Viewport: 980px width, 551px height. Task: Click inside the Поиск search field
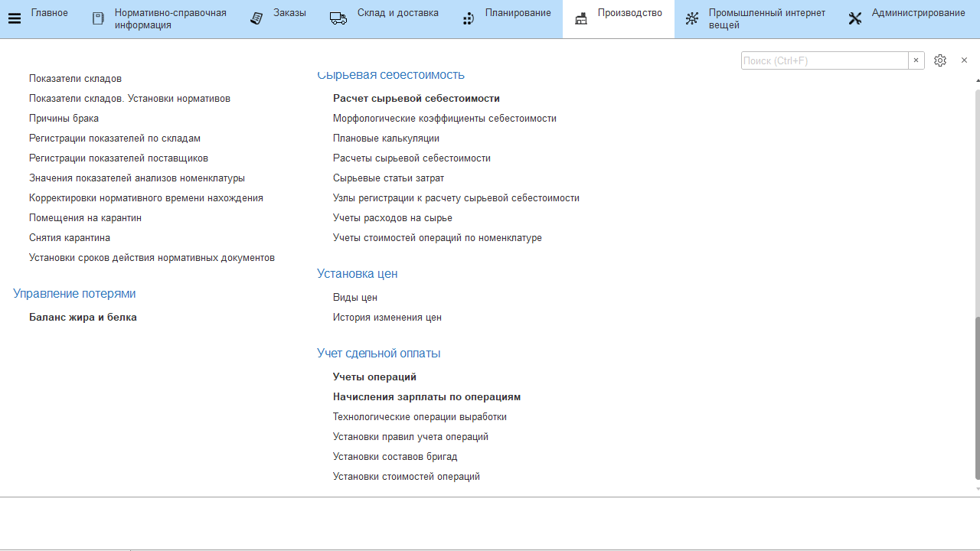tap(825, 60)
